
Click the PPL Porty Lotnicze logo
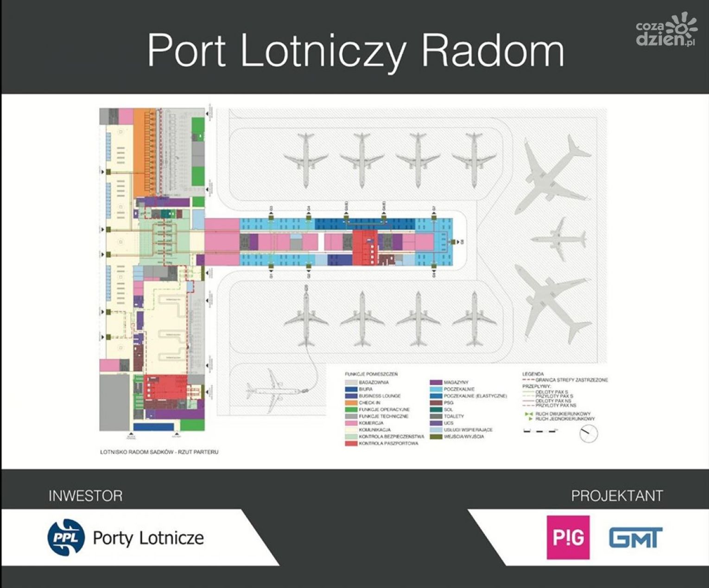point(126,537)
